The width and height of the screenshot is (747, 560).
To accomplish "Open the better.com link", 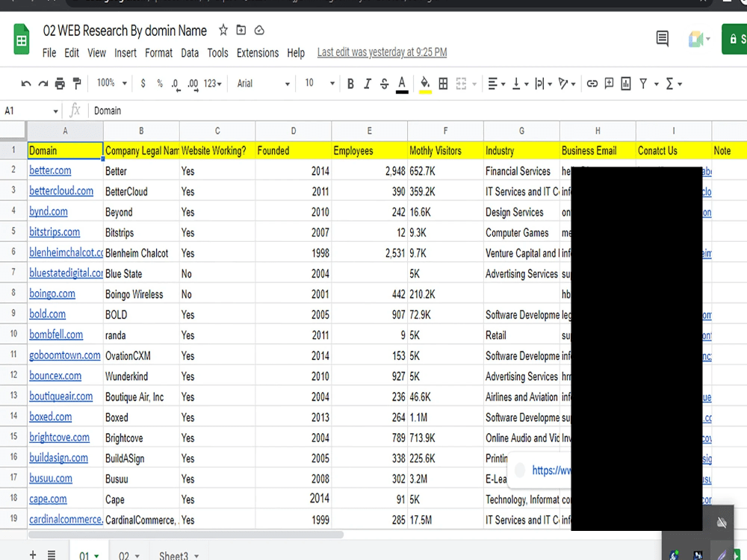I will click(50, 170).
